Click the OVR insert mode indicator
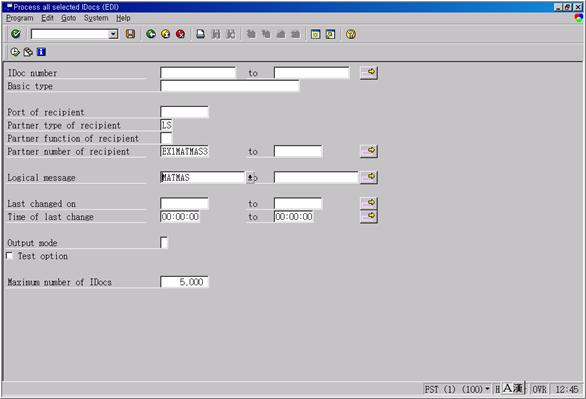 539,389
